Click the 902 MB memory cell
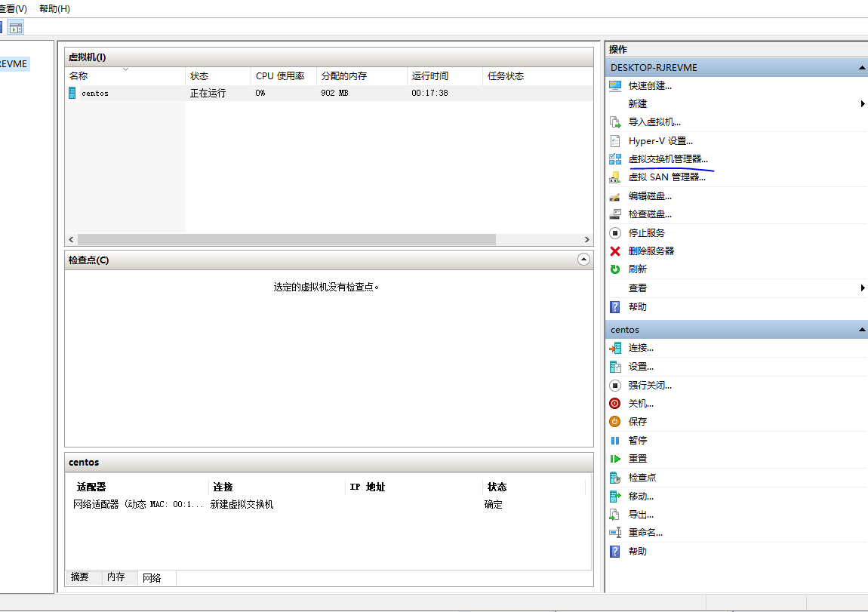This screenshot has height=612, width=868. [334, 93]
